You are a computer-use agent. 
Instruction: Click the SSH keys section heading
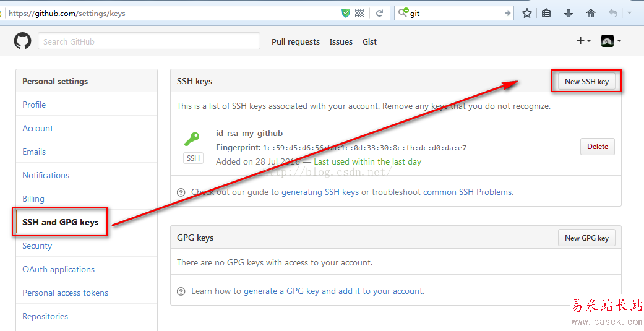195,81
